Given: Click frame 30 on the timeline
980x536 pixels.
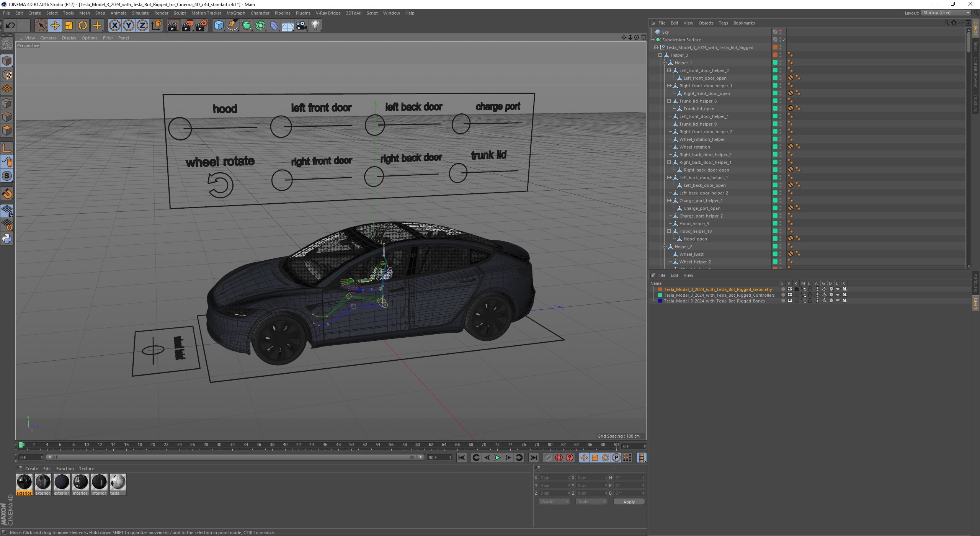Looking at the screenshot, I should point(219,445).
